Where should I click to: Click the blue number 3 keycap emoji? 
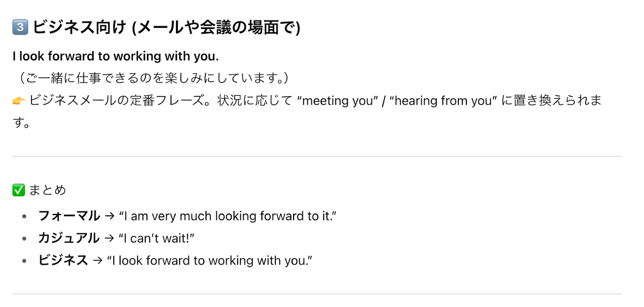click(x=20, y=27)
